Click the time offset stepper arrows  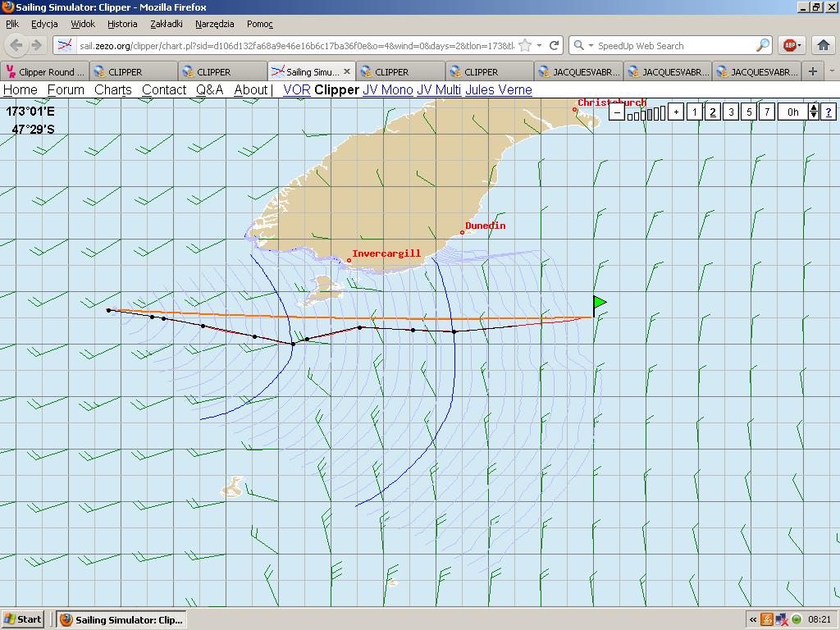click(813, 112)
